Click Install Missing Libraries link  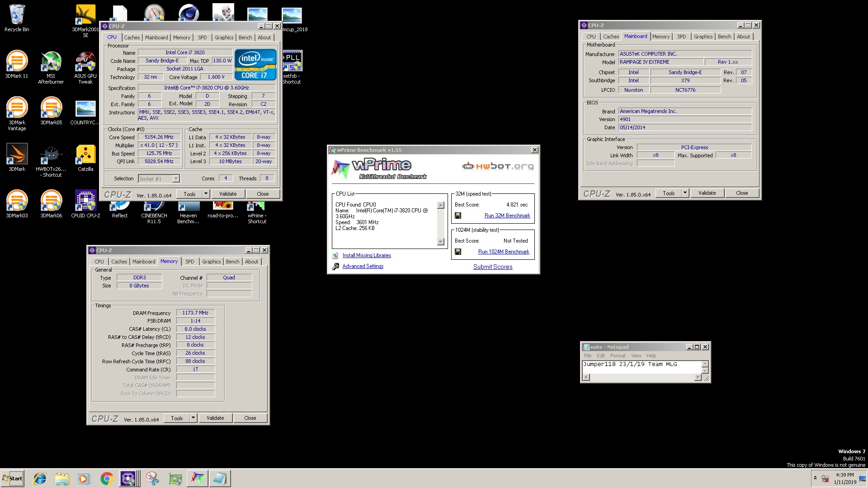click(367, 256)
